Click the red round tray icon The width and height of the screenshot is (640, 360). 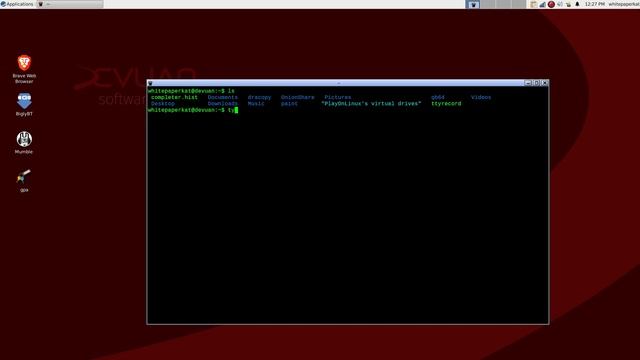(x=551, y=4)
